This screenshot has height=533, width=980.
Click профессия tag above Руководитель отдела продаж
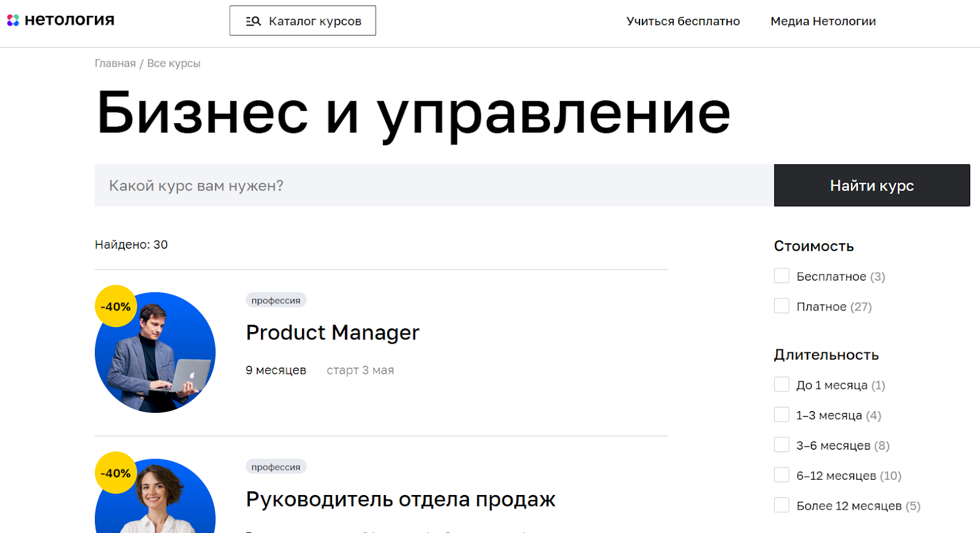tap(276, 467)
